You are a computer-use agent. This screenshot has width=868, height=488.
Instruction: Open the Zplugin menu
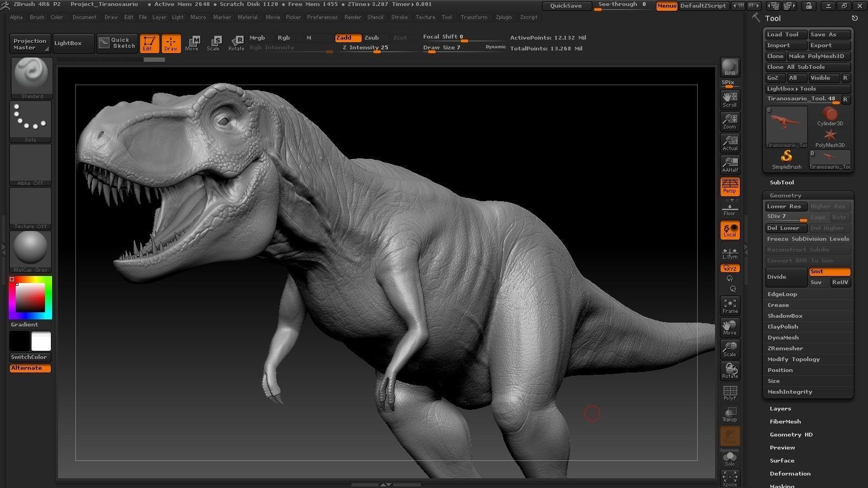[503, 17]
